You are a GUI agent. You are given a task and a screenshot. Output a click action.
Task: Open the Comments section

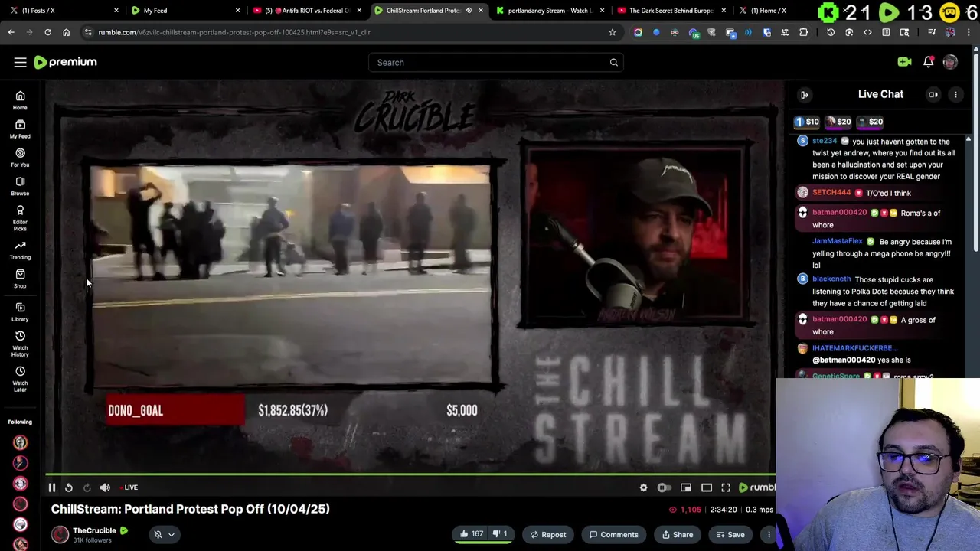(614, 535)
